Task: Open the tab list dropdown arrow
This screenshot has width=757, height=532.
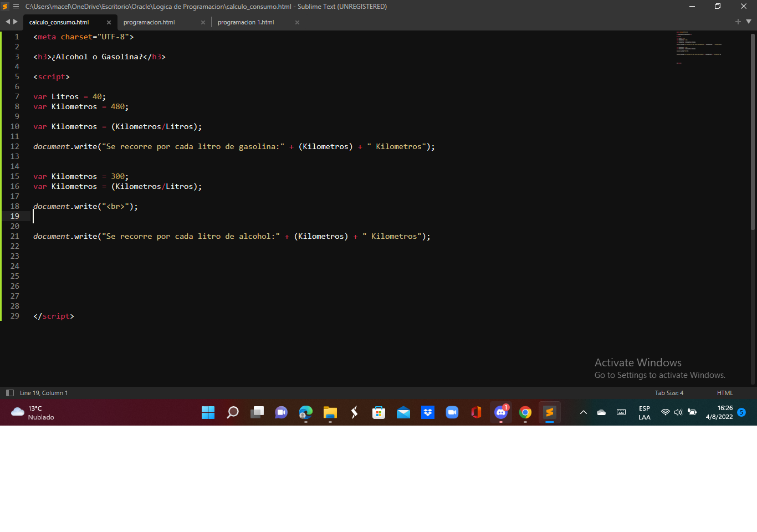Action: click(749, 22)
